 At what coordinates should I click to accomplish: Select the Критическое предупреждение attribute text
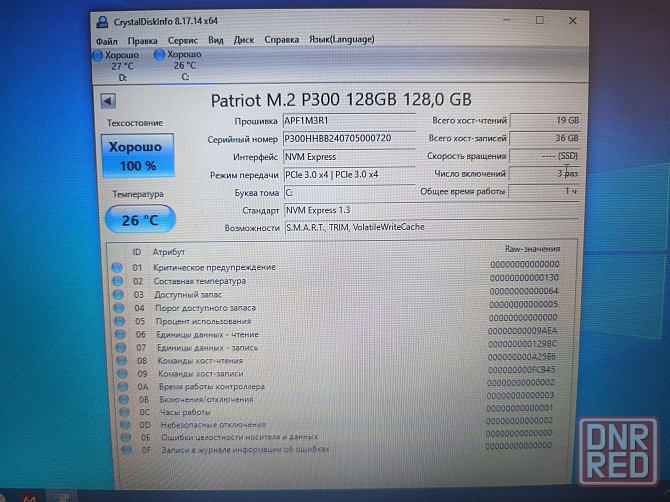[215, 267]
